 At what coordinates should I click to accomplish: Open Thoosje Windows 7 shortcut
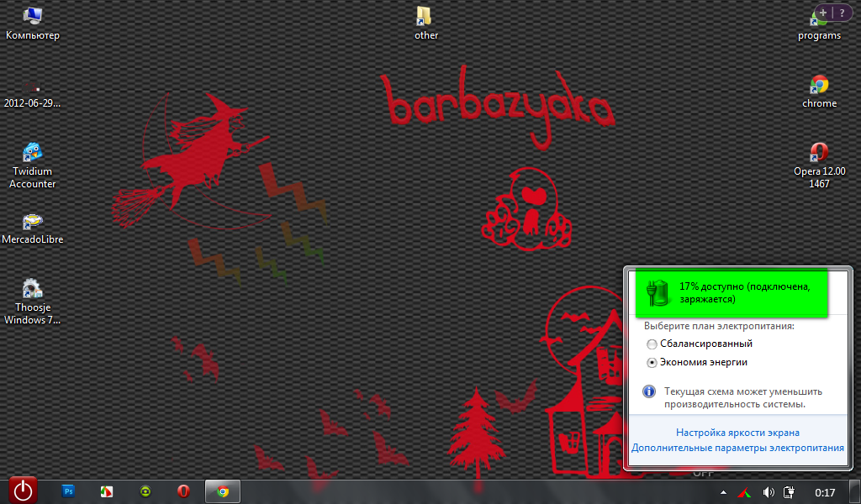(x=33, y=290)
